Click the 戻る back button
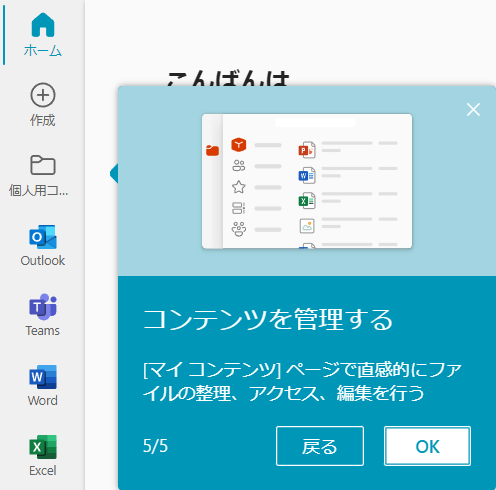Viewport: 496px width, 490px height. tap(320, 446)
